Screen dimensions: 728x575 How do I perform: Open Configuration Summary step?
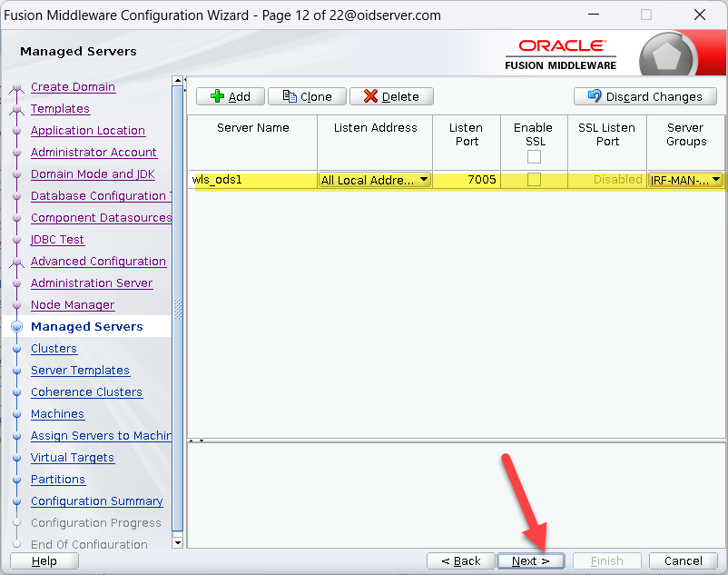pos(97,501)
